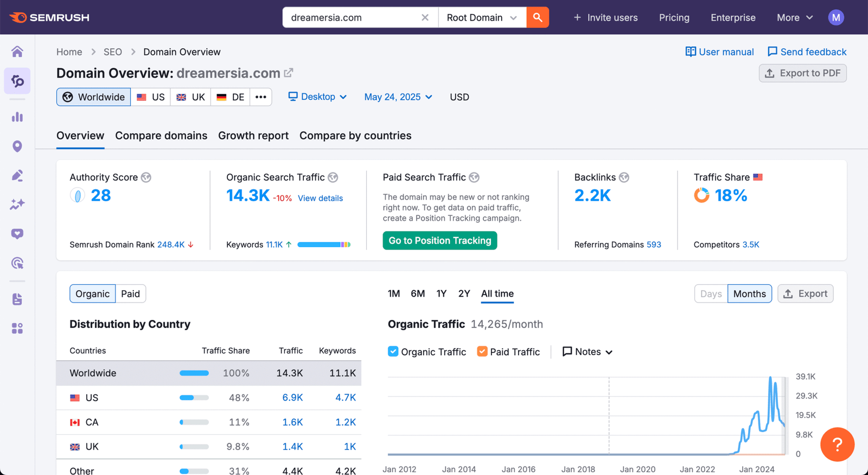868x475 pixels.
Task: Click the Worldwide traffic share bar
Action: pyautogui.click(x=194, y=373)
